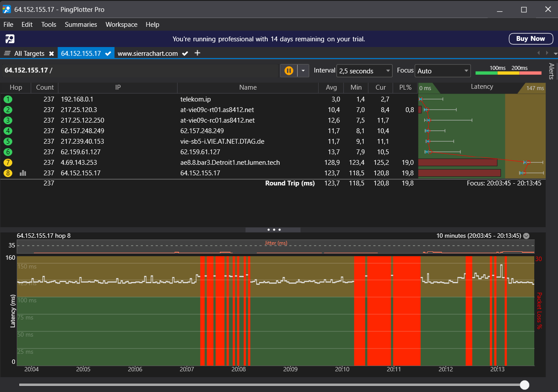Click the bar graph icon on hop 8
The height and width of the screenshot is (392, 558).
point(23,173)
